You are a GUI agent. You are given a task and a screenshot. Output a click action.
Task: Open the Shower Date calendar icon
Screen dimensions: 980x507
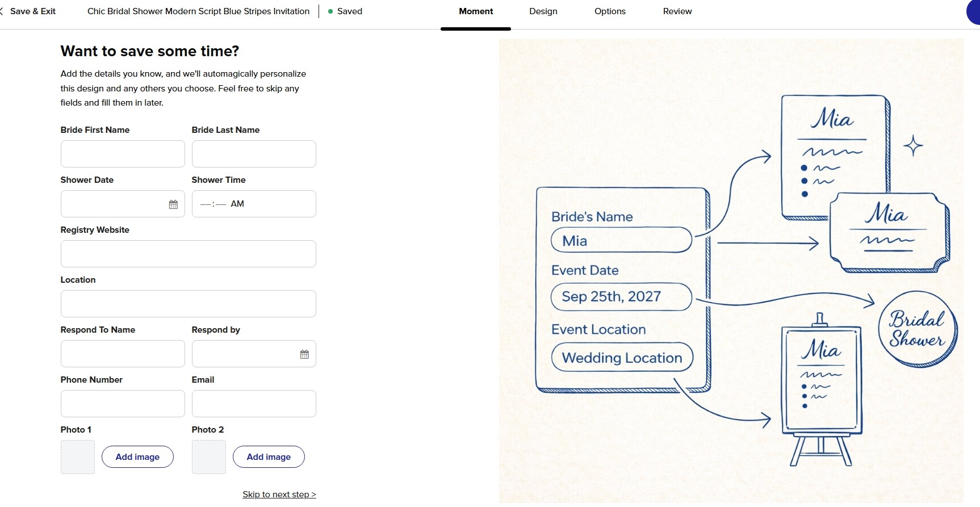(x=173, y=204)
